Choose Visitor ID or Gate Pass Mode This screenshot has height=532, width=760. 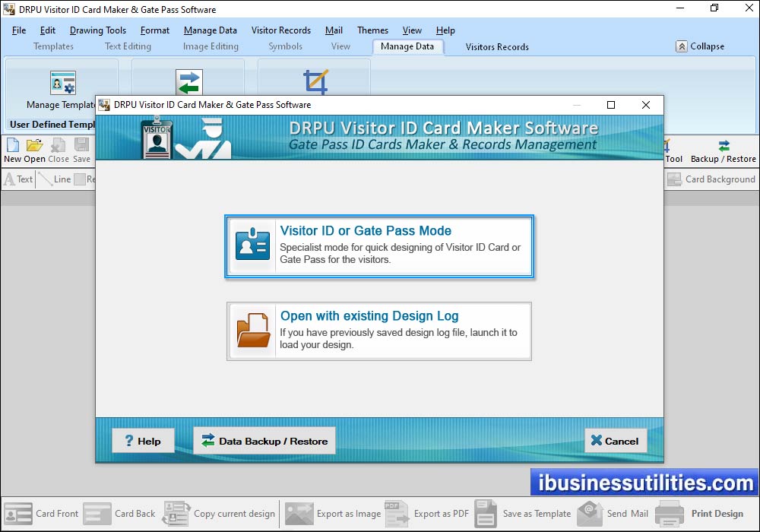[x=378, y=246]
